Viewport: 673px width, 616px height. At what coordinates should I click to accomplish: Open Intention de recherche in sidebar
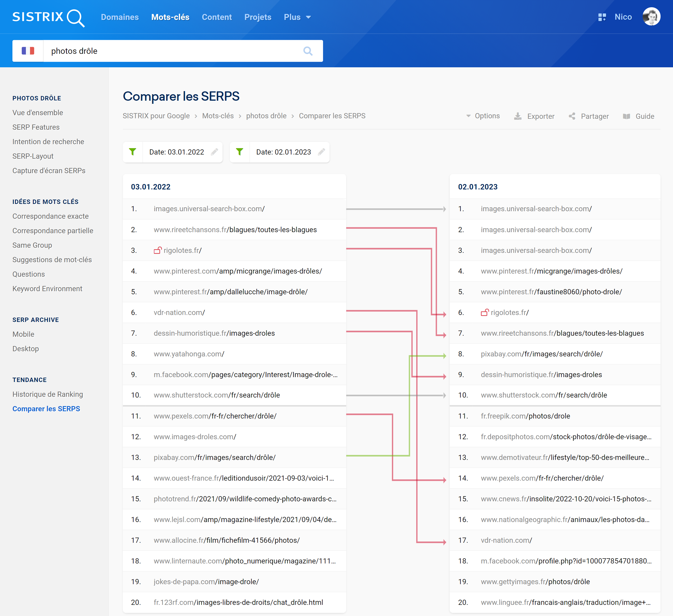[x=48, y=142]
